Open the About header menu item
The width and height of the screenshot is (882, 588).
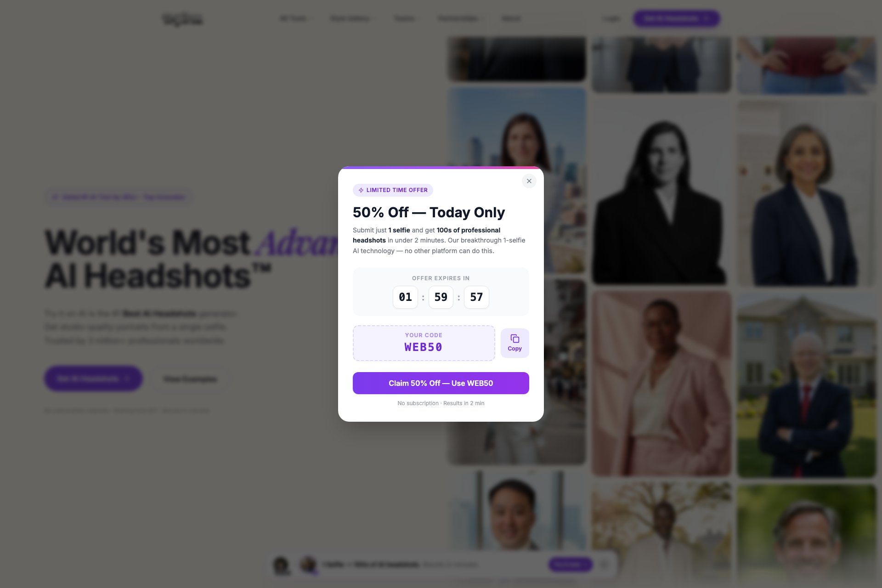[511, 18]
